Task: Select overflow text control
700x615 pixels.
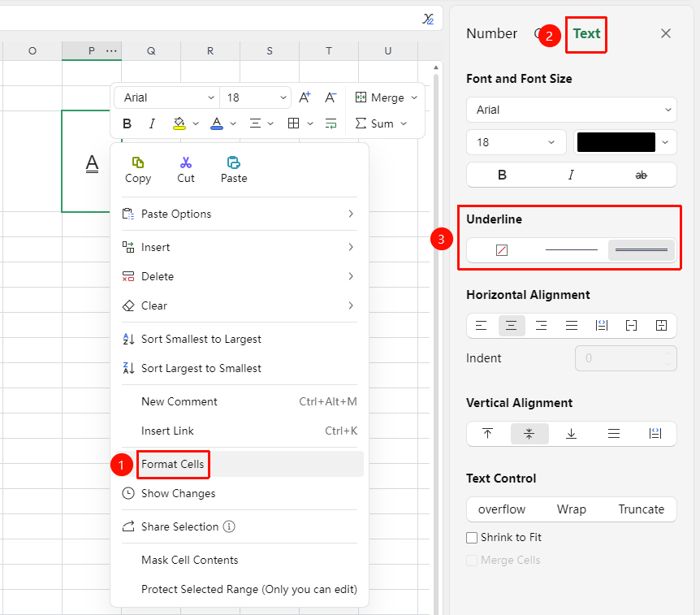Action: click(x=501, y=509)
